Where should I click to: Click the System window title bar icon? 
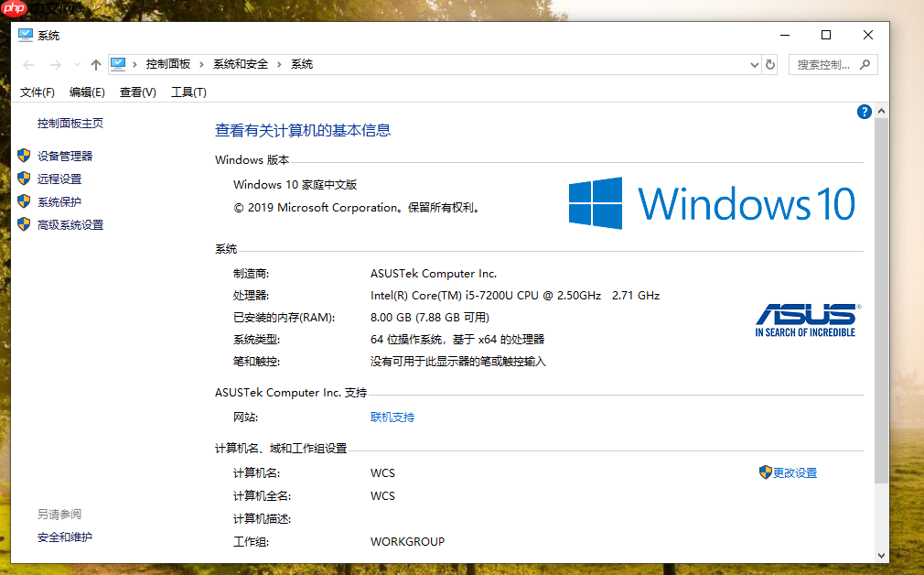(x=24, y=35)
